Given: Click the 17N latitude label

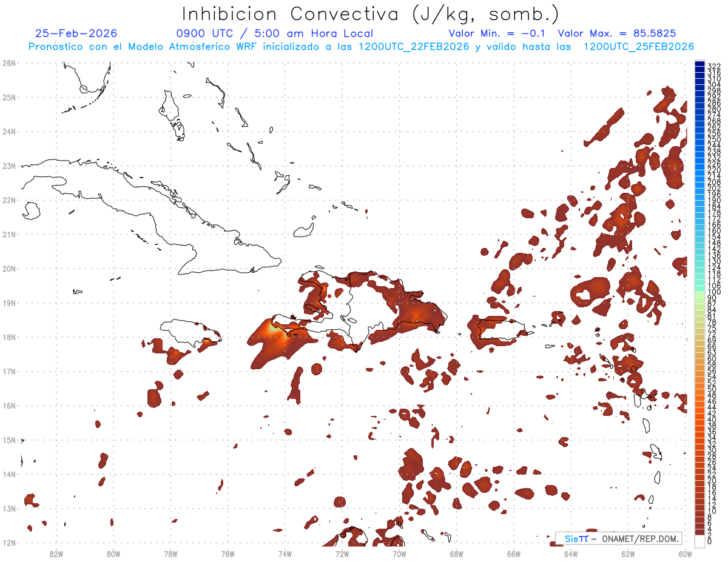Looking at the screenshot, I should coord(8,371).
